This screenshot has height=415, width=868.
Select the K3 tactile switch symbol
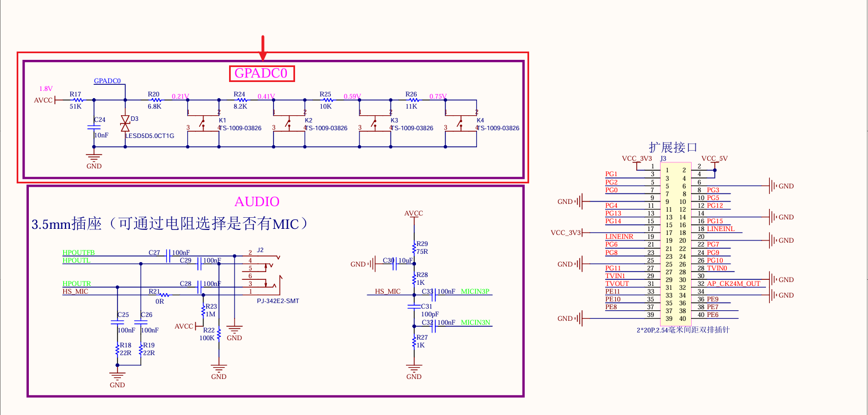tap(375, 124)
